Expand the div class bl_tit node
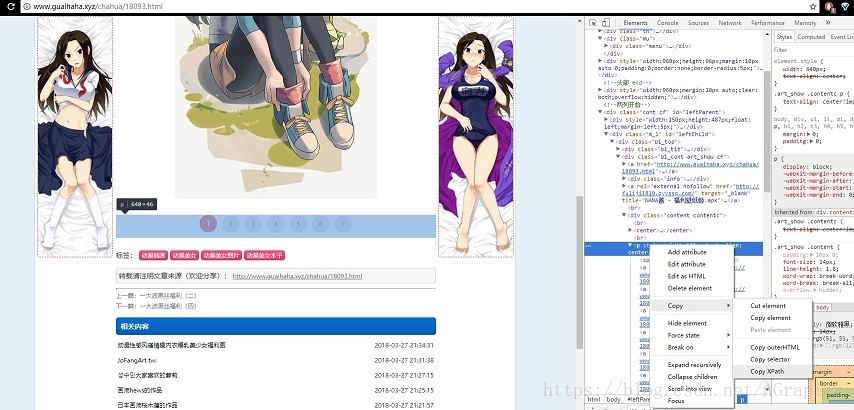The width and height of the screenshot is (854, 410). 618,149
